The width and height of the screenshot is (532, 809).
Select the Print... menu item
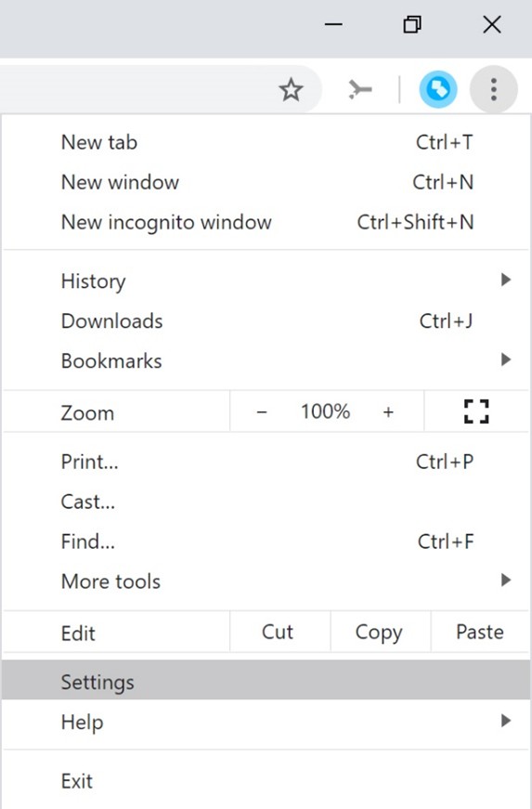[x=266, y=462]
